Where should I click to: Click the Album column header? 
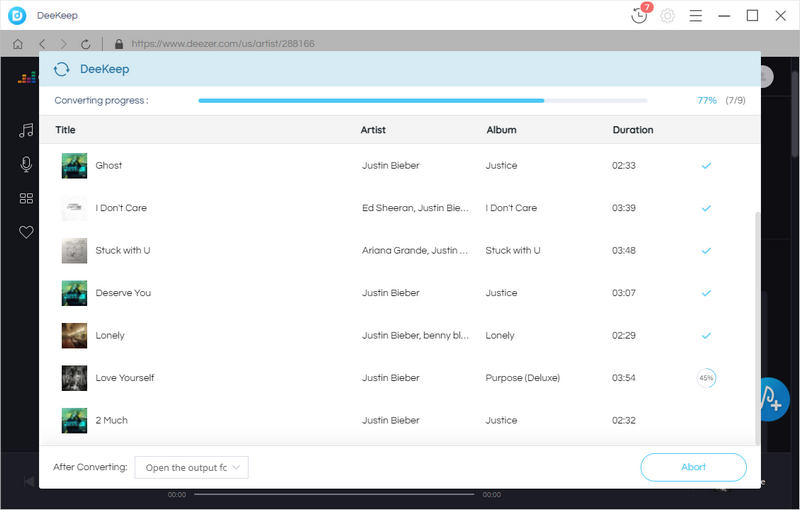point(502,130)
